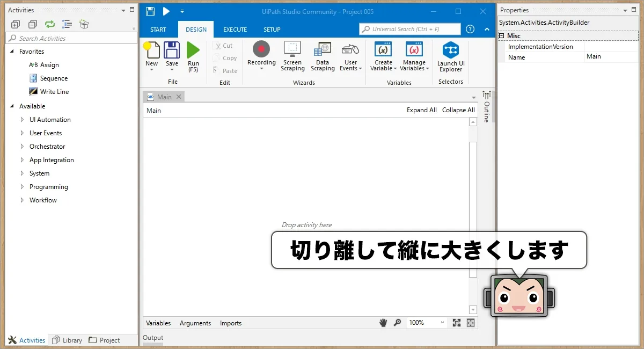Click the Search Activities field
644x349 pixels.
click(71, 38)
